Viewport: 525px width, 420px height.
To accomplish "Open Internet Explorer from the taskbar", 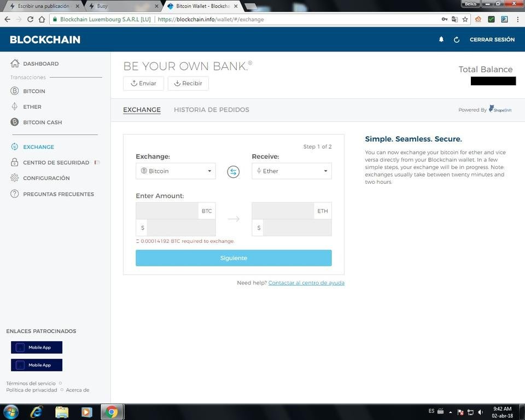I will pyautogui.click(x=36, y=412).
